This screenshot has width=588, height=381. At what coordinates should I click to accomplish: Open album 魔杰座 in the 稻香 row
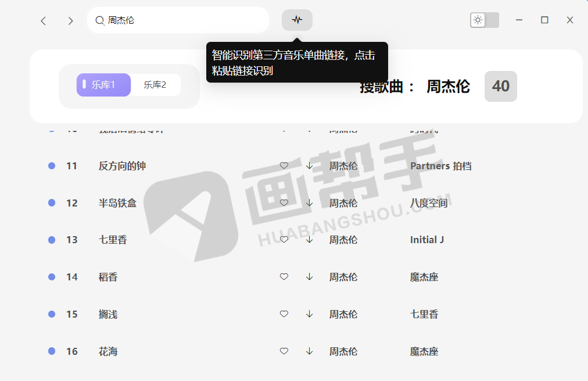424,277
